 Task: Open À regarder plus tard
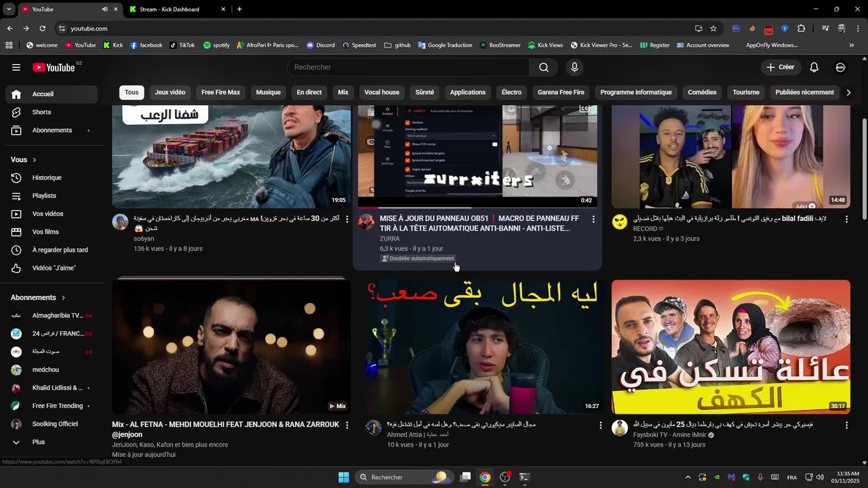point(52,250)
